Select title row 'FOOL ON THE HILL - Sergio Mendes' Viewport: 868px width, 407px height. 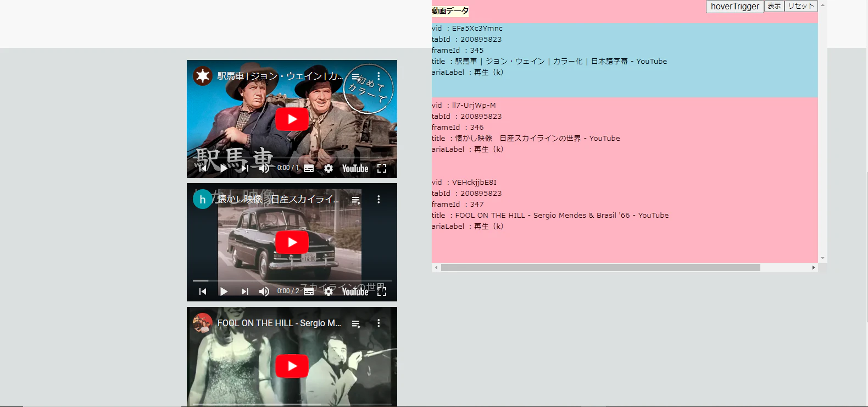click(x=550, y=215)
